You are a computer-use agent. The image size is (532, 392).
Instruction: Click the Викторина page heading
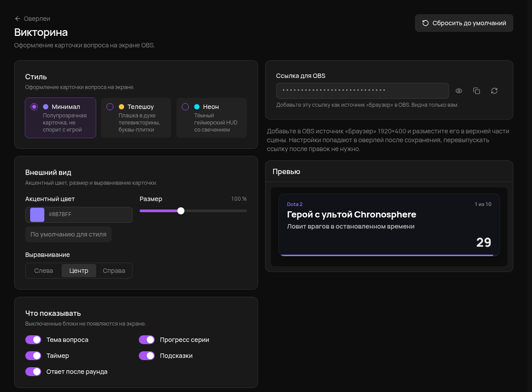pos(41,32)
